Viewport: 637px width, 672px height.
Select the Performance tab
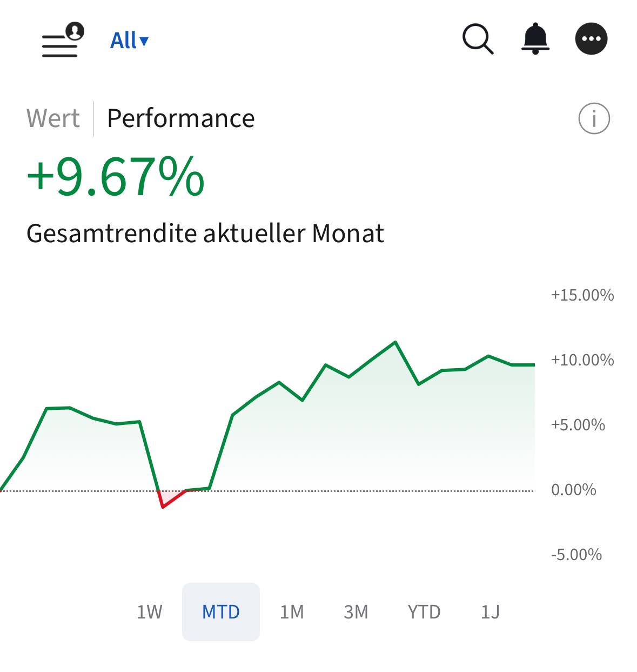(180, 118)
